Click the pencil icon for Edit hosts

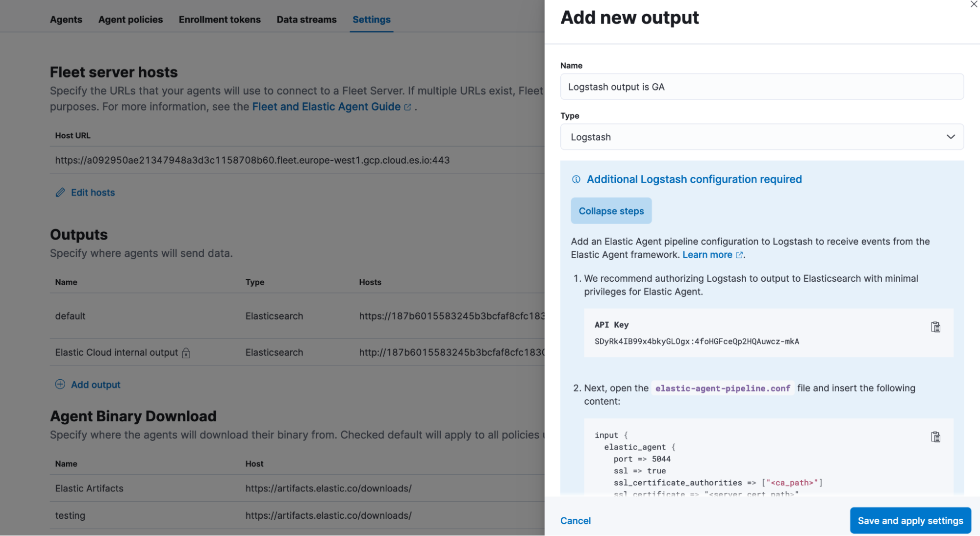coord(60,193)
